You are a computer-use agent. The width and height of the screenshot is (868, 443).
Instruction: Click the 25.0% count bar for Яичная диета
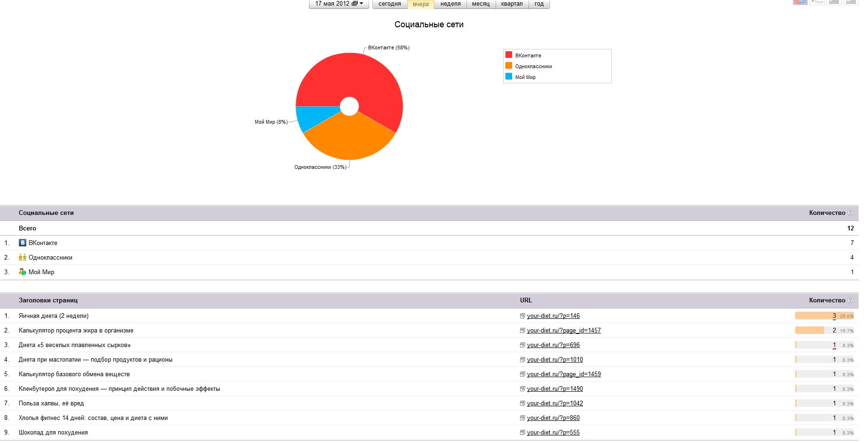(824, 316)
